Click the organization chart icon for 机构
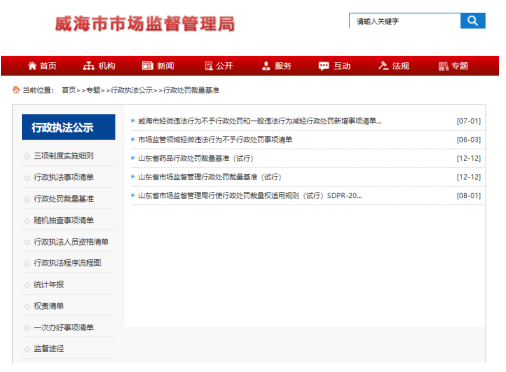This screenshot has width=506, height=372. click(89, 66)
